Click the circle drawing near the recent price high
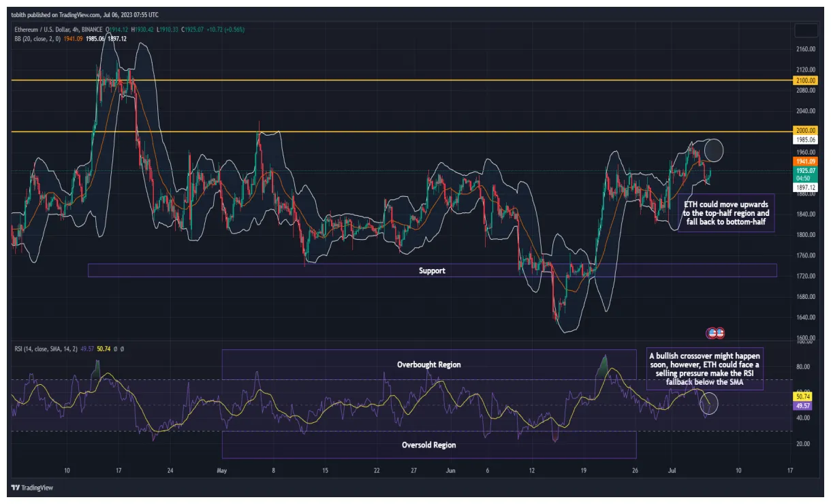This screenshot has height=504, width=831. click(714, 151)
